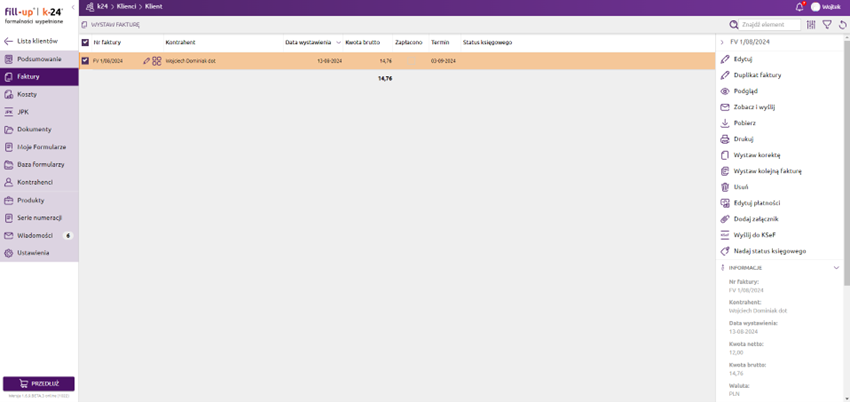Click the PRZEDŁUŻ cart button

(39, 384)
